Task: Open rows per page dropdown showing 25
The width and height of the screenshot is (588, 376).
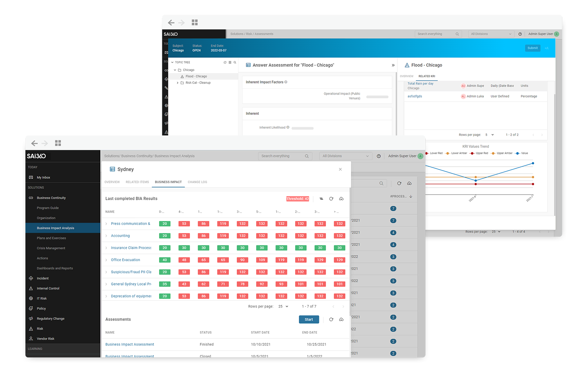Action: click(283, 306)
